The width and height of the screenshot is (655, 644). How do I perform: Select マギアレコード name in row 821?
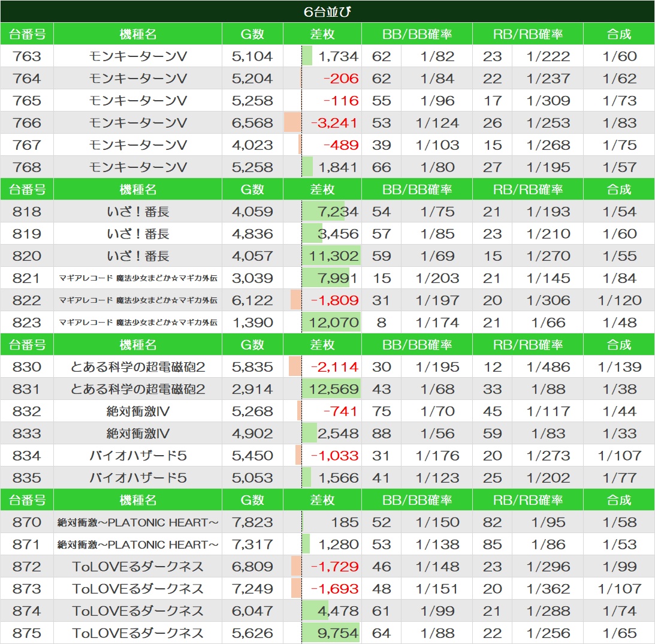[138, 278]
